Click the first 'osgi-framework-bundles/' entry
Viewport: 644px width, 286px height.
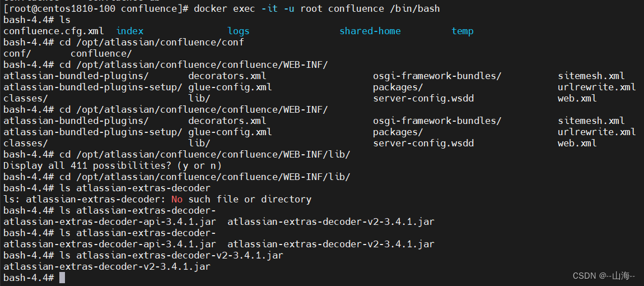pos(437,76)
